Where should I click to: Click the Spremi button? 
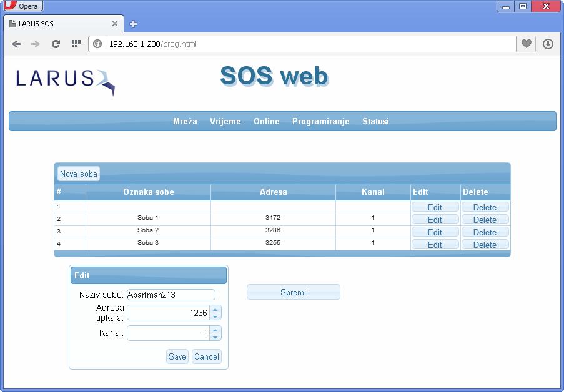pyautogui.click(x=293, y=292)
